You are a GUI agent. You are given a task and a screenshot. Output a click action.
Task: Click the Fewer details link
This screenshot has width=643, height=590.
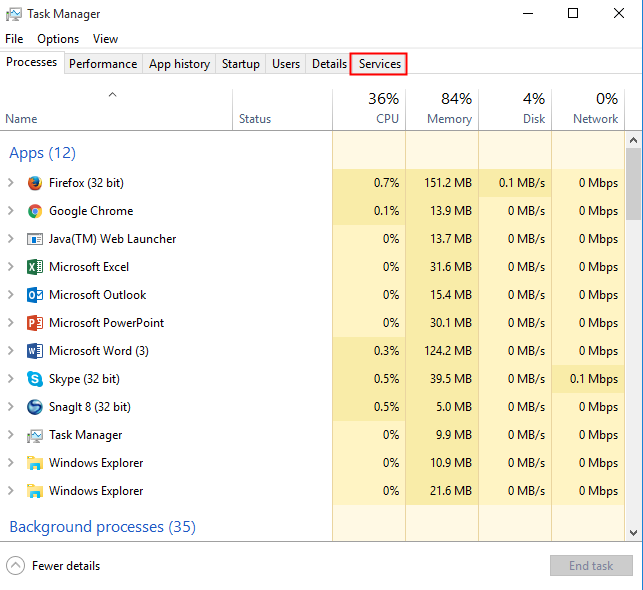66,566
